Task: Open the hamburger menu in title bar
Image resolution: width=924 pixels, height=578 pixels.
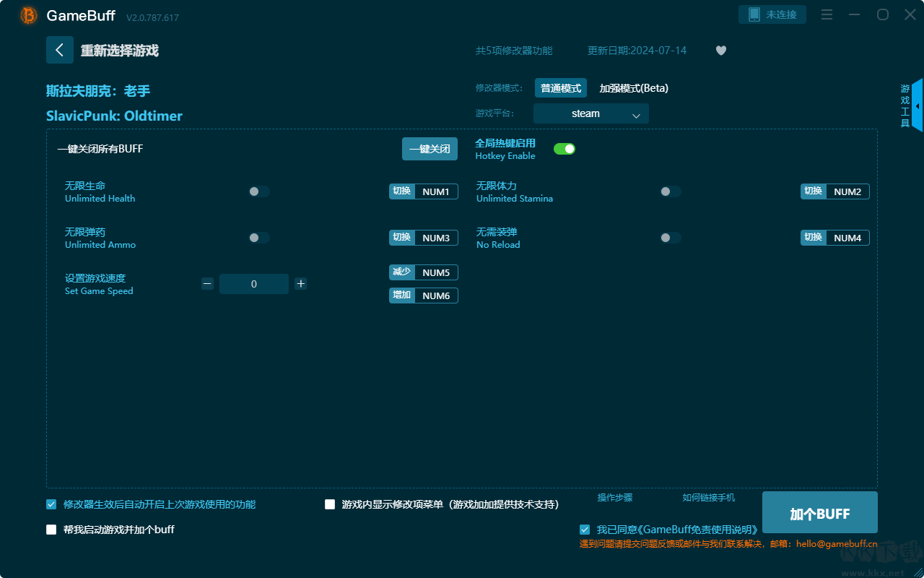Action: pos(827,14)
